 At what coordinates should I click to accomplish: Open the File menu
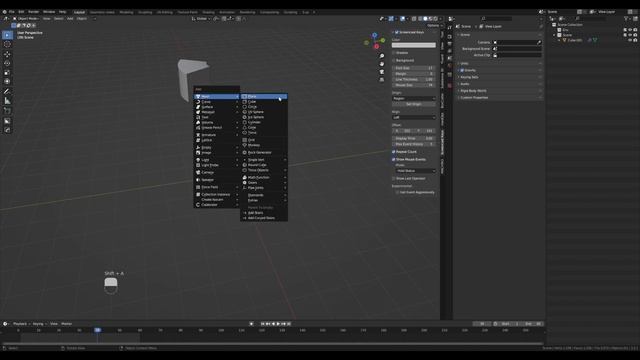pyautogui.click(x=12, y=12)
